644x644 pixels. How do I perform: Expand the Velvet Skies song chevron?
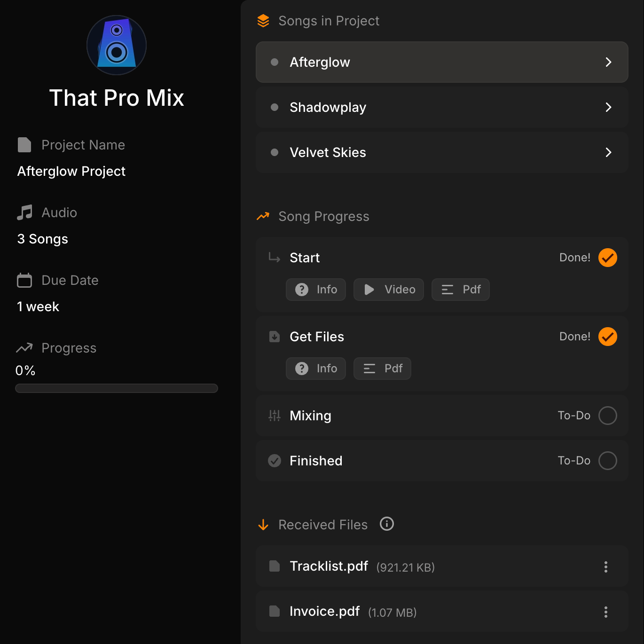(608, 152)
